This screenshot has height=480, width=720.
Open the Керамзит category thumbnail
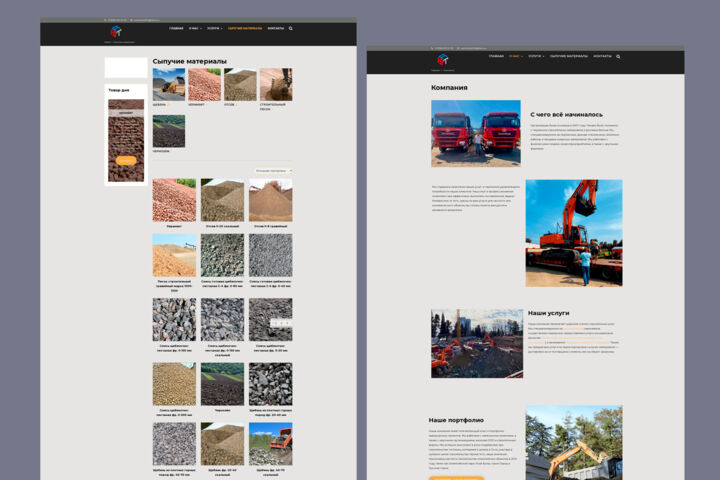(x=204, y=85)
